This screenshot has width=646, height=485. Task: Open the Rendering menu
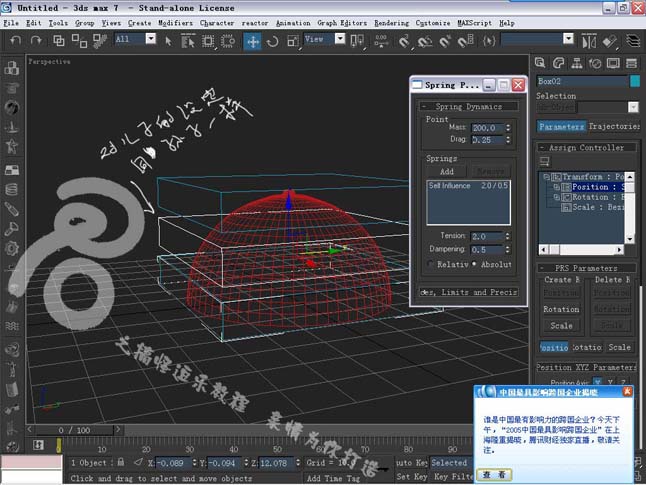click(391, 23)
